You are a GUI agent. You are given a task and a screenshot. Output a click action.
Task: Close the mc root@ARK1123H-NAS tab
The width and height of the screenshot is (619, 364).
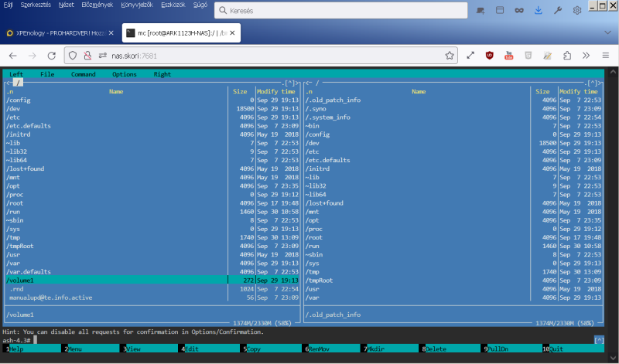coord(232,33)
